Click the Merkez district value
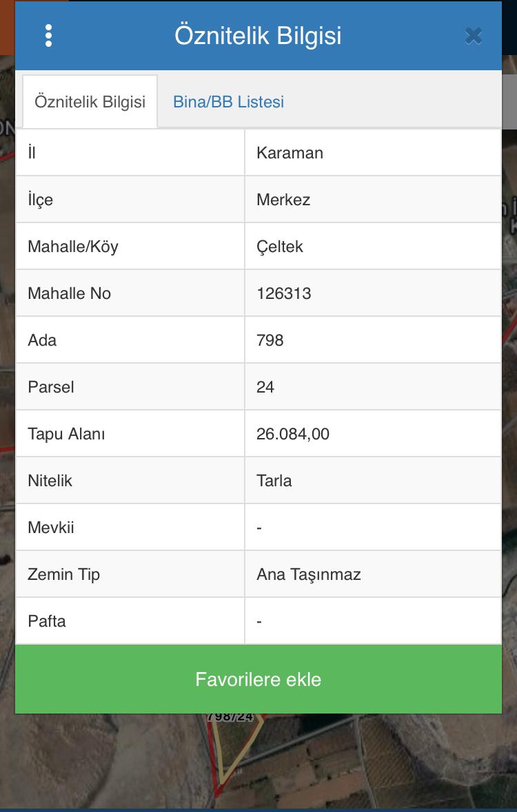 pyautogui.click(x=283, y=200)
